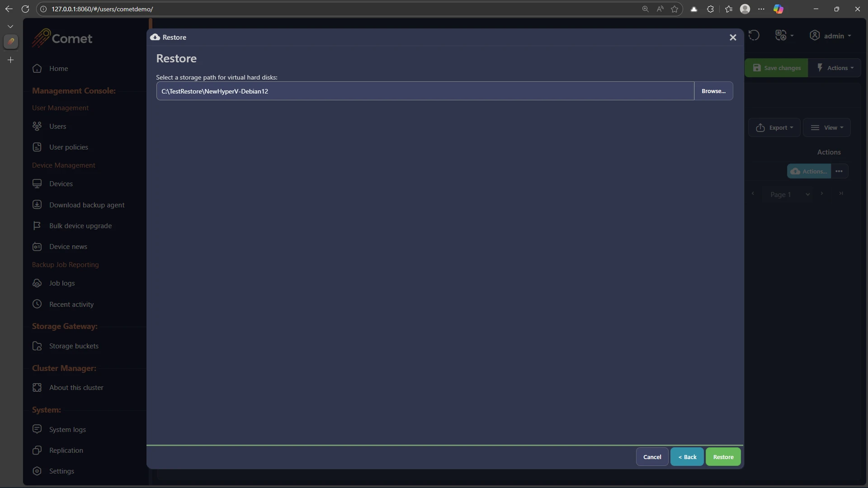Open the Export dropdown
This screenshot has width=868, height=488.
[x=774, y=127]
